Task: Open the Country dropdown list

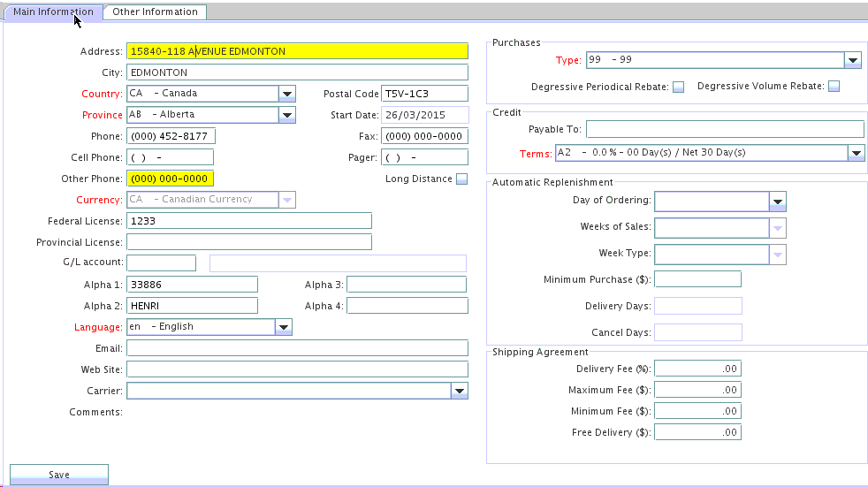Action: [287, 94]
